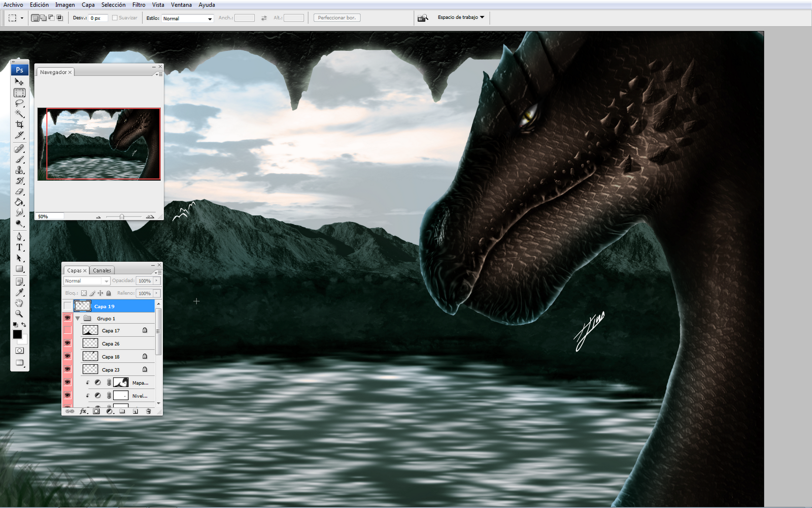This screenshot has width=812, height=508.
Task: Delete the selected layer
Action: point(149,411)
